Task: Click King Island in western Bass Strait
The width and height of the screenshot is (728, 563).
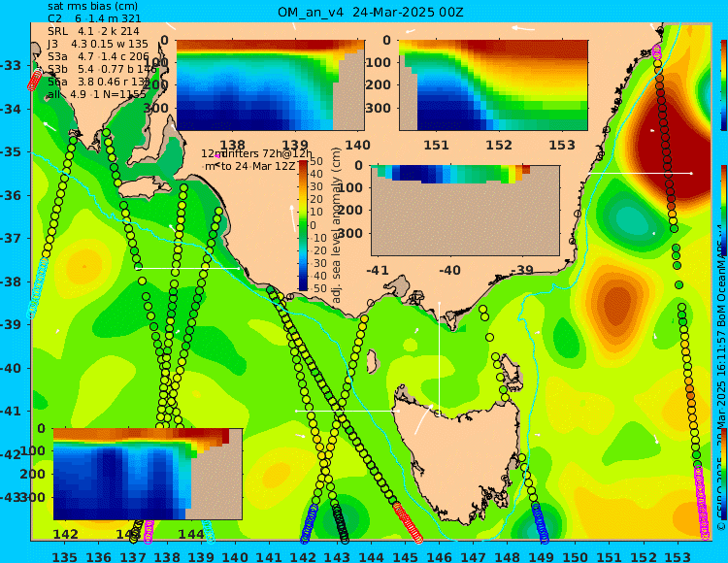Action: tap(372, 361)
